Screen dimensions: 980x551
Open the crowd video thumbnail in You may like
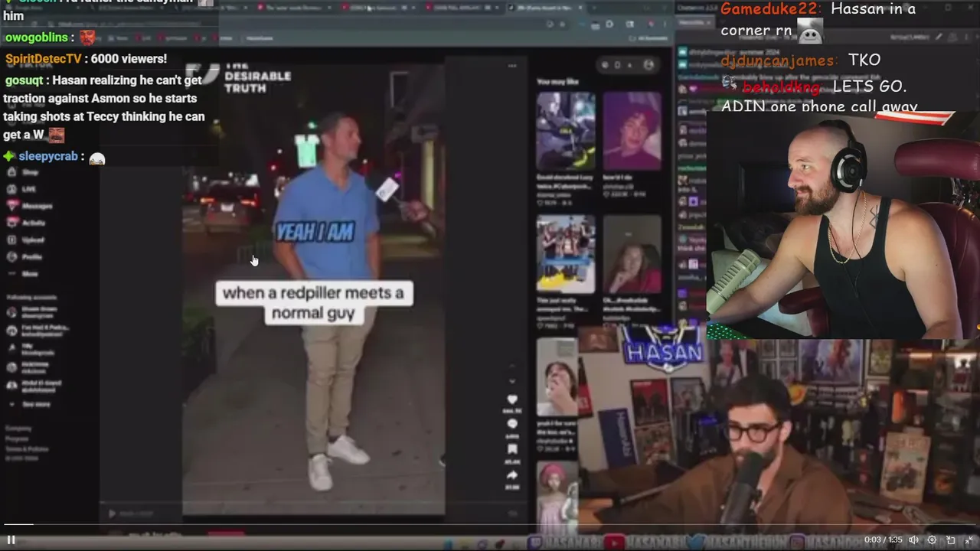tap(566, 254)
